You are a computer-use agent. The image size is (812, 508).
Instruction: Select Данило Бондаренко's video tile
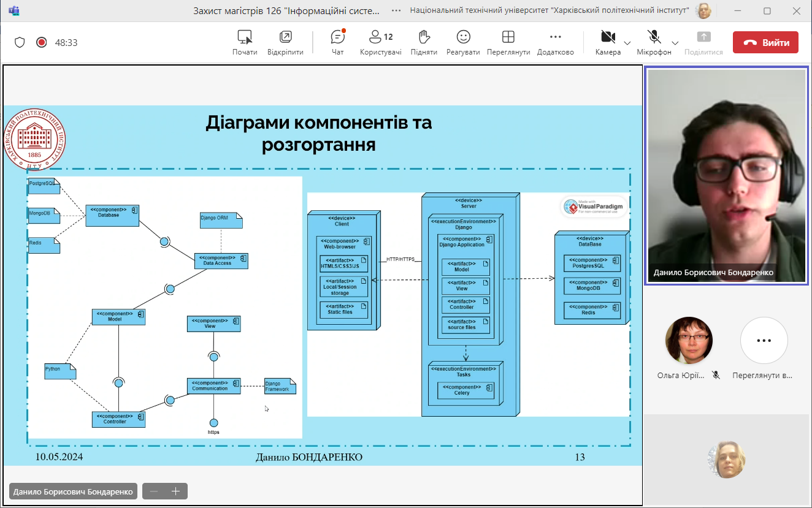(726, 175)
